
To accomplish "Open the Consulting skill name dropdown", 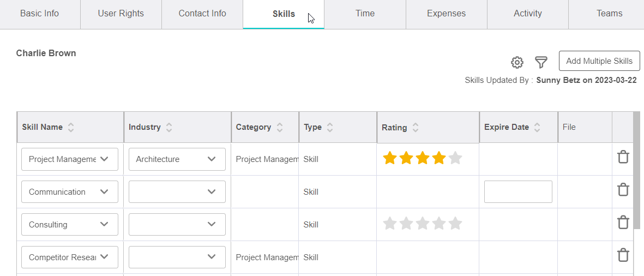I will [70, 225].
